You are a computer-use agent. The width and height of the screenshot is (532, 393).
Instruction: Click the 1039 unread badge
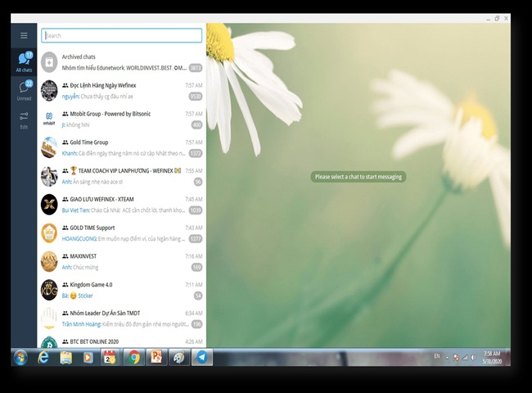pos(196,210)
